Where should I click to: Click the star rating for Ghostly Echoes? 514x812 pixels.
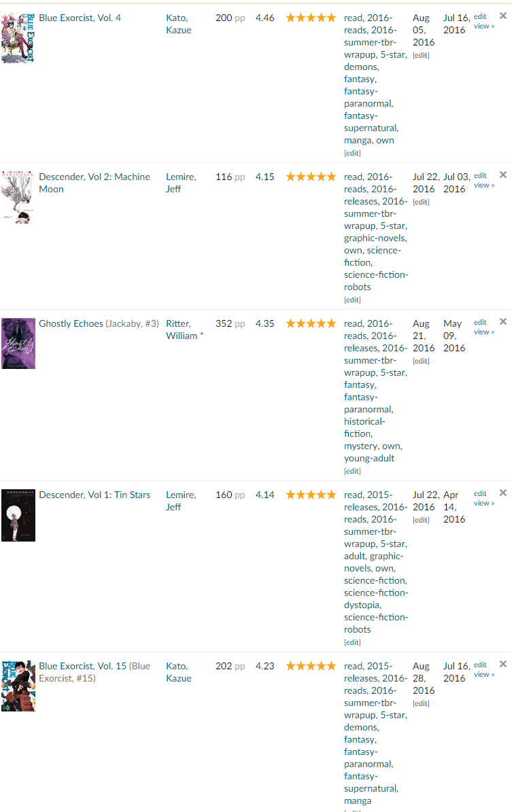pyautogui.click(x=311, y=323)
